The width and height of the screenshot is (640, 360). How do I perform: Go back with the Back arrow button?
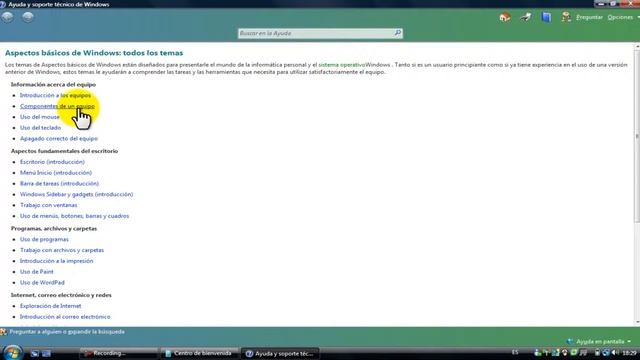click(x=7, y=17)
